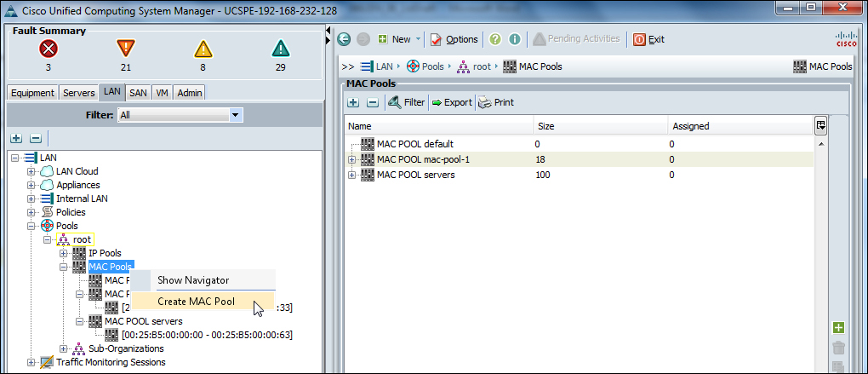The image size is (868, 374).
Task: Select Internal LAN tree item
Action: [x=82, y=199]
